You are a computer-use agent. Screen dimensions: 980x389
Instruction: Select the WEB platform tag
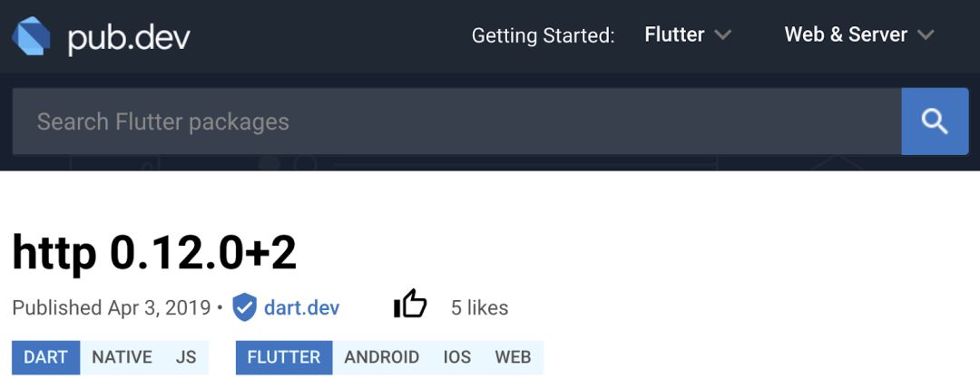tap(513, 357)
